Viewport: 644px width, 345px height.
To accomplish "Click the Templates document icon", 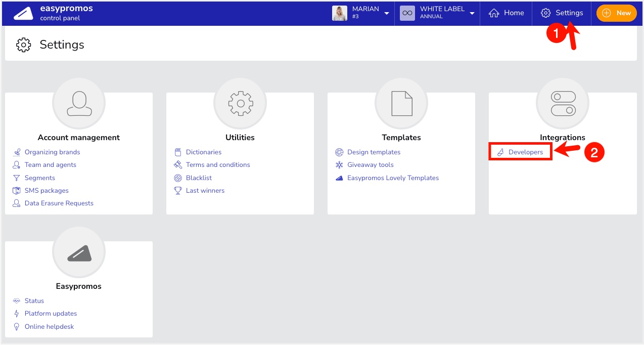I will pyautogui.click(x=401, y=103).
